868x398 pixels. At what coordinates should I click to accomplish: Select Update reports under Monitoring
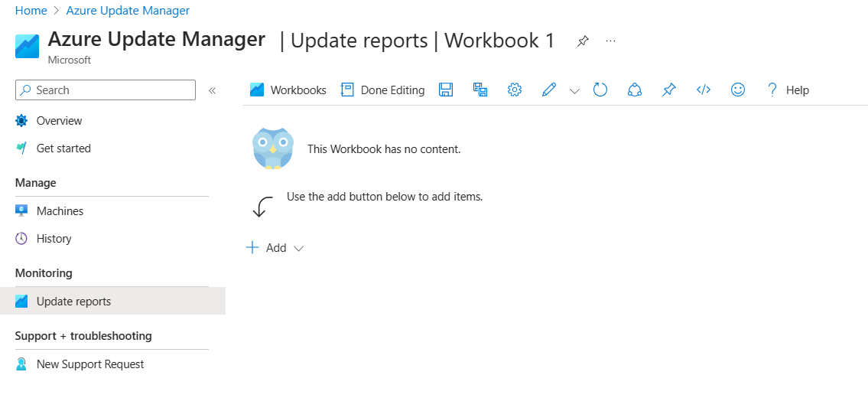click(113, 301)
